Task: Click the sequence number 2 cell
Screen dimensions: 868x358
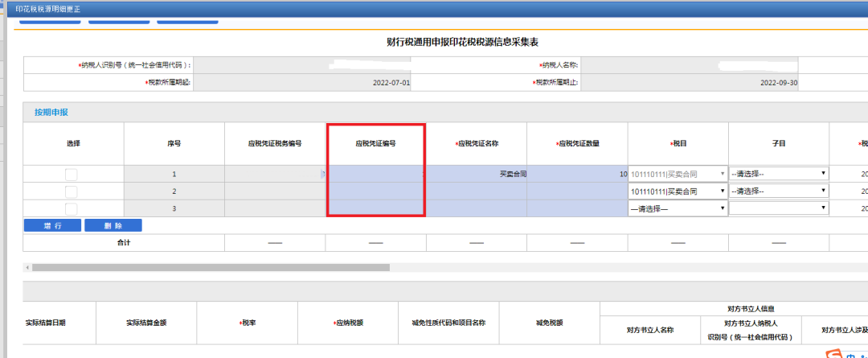Action: (174, 191)
